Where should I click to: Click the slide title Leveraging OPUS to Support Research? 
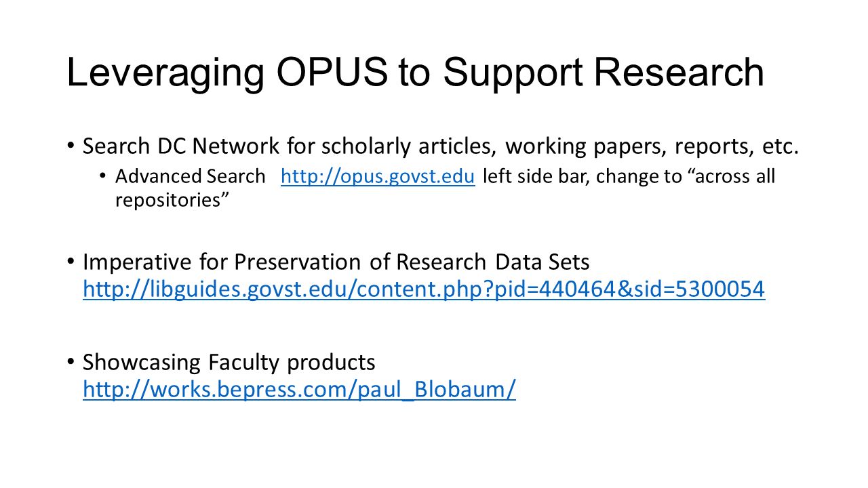pyautogui.click(x=415, y=73)
